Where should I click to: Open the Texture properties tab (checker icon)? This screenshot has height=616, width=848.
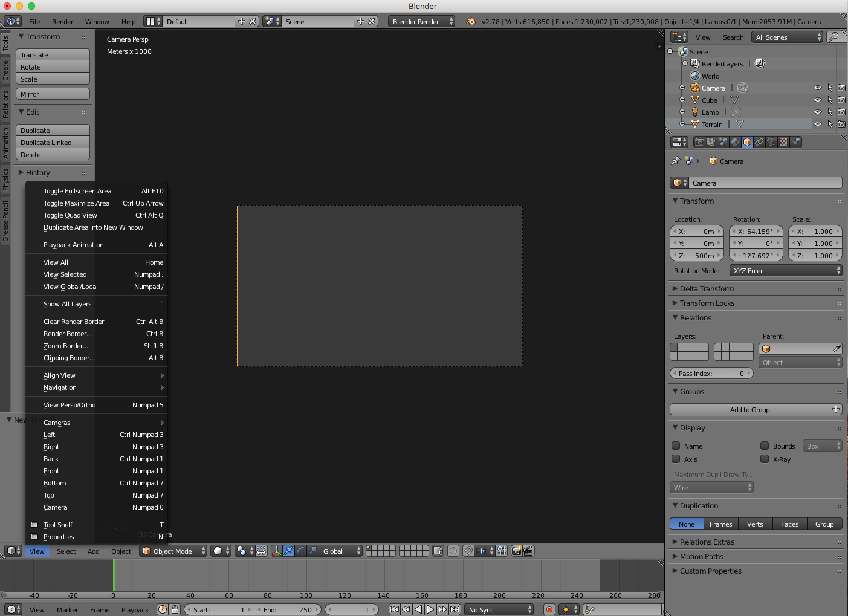coord(783,142)
